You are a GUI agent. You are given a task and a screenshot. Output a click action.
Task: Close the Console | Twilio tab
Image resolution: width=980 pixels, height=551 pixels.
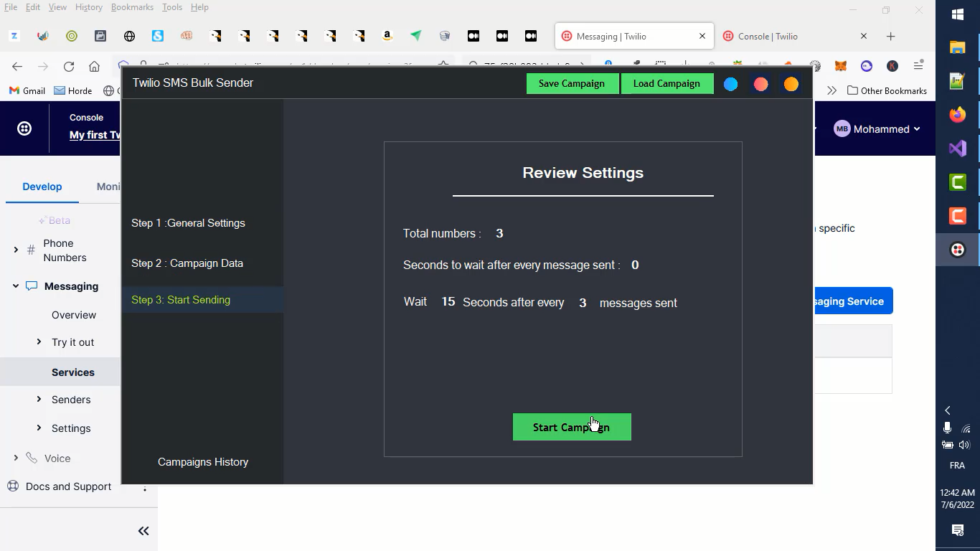(864, 36)
